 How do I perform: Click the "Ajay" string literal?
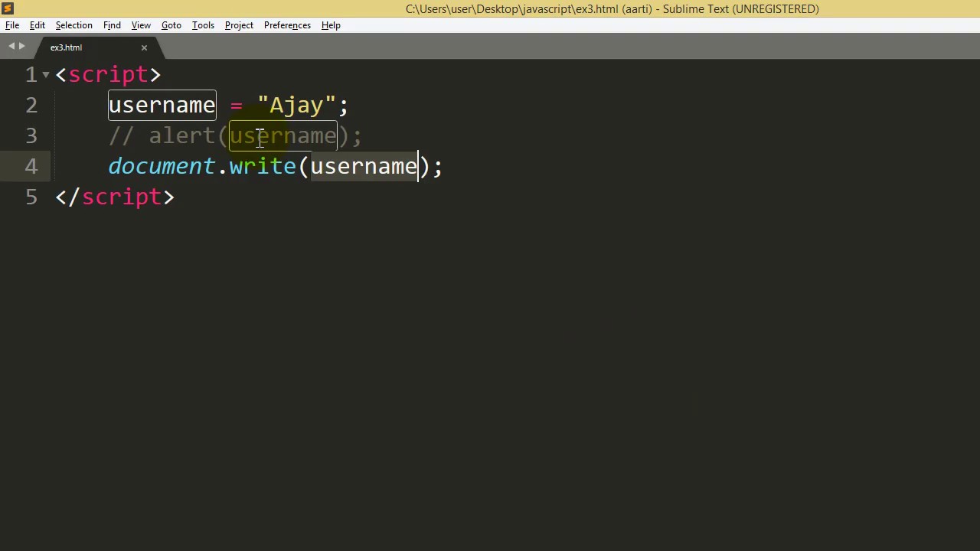coord(296,106)
